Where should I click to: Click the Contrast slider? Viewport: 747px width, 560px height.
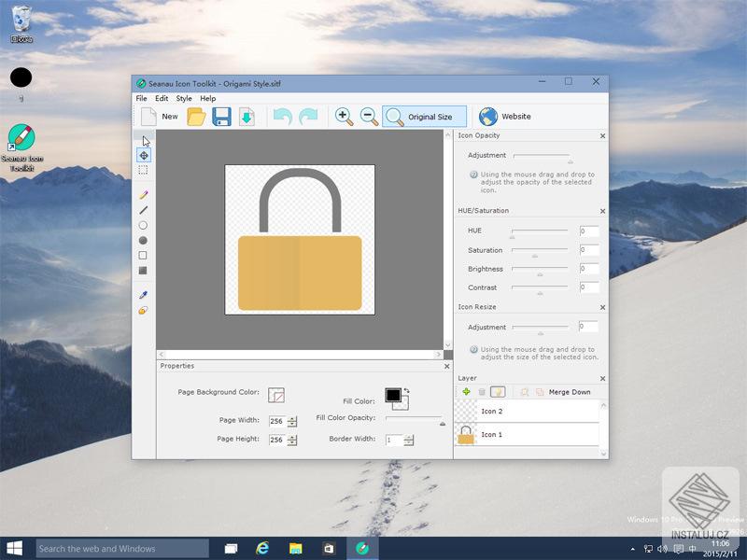click(x=540, y=289)
